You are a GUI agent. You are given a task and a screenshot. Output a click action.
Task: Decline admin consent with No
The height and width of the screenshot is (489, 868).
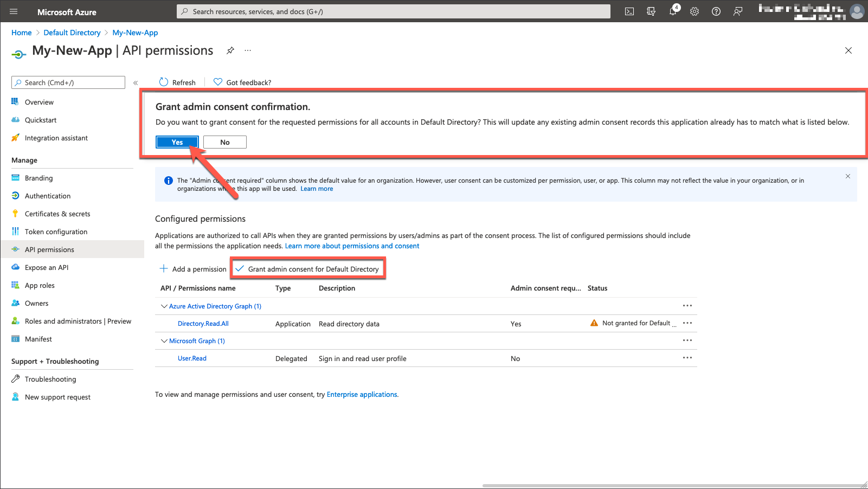point(225,142)
